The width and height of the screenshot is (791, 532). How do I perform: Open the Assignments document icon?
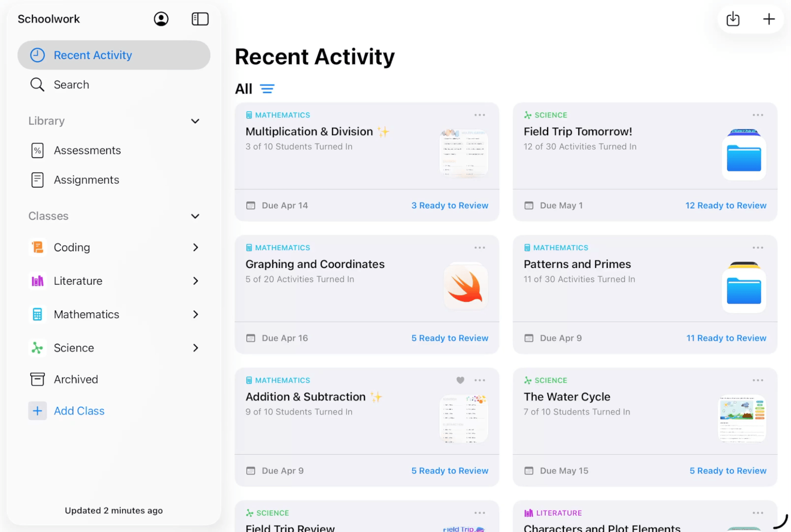pos(37,180)
